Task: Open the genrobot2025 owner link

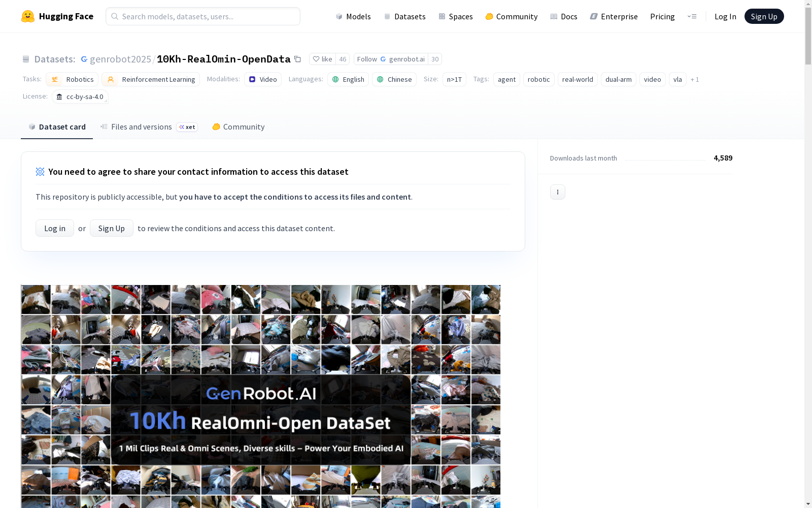Action: pos(120,59)
